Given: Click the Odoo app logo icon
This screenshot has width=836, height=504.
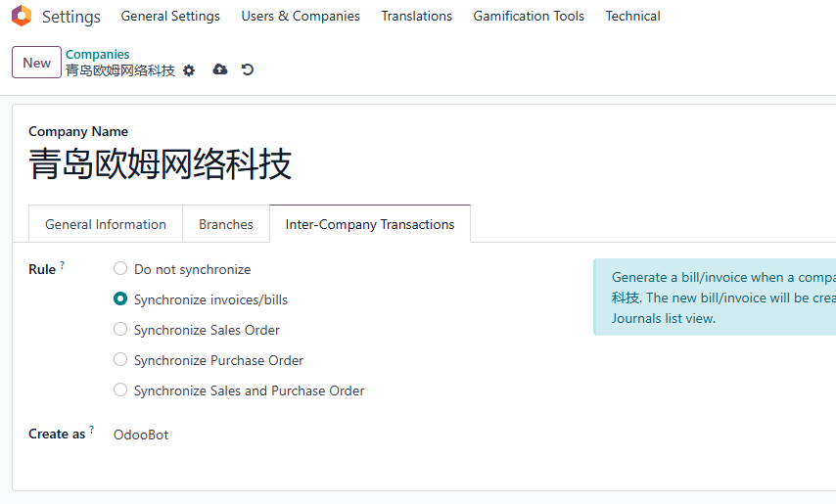Looking at the screenshot, I should point(22,16).
